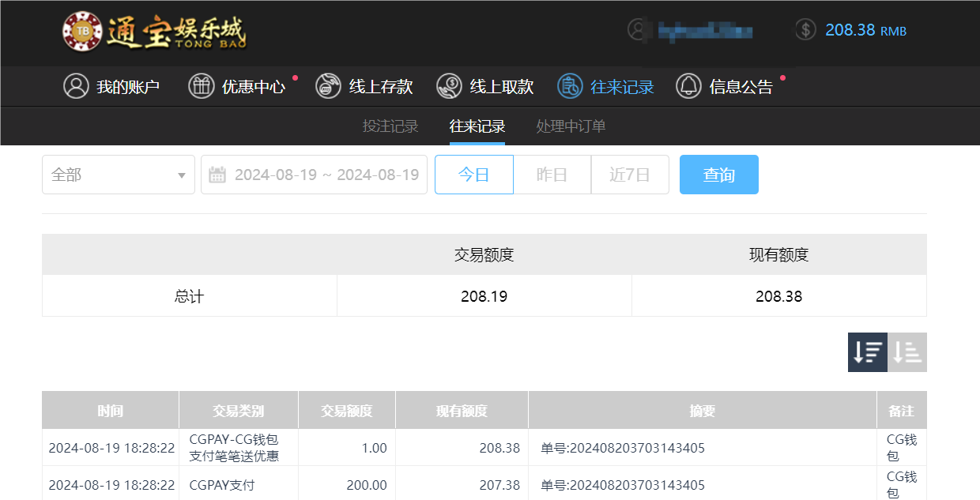Open the 优惠中心 gift box icon
Image resolution: width=980 pixels, height=500 pixels.
[x=202, y=86]
